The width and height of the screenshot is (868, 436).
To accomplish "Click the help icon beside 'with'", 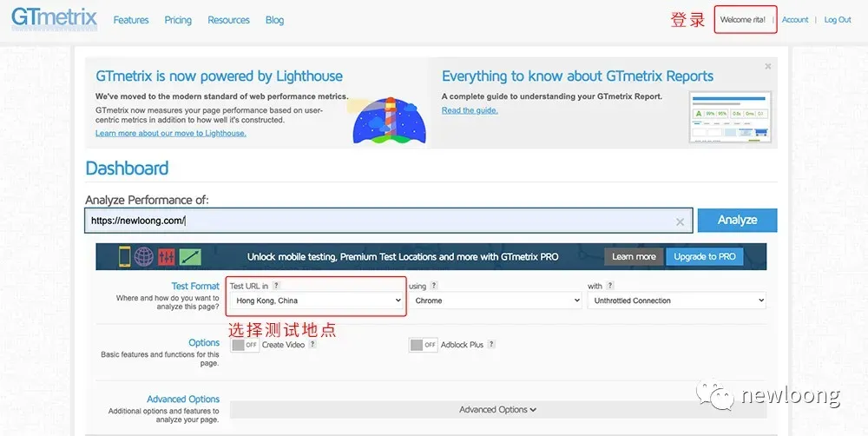I will pos(610,286).
